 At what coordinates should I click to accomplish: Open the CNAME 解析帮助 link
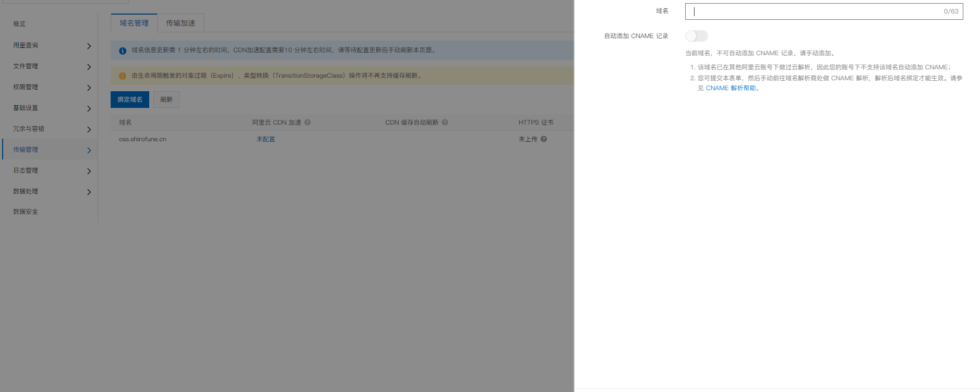[x=731, y=88]
